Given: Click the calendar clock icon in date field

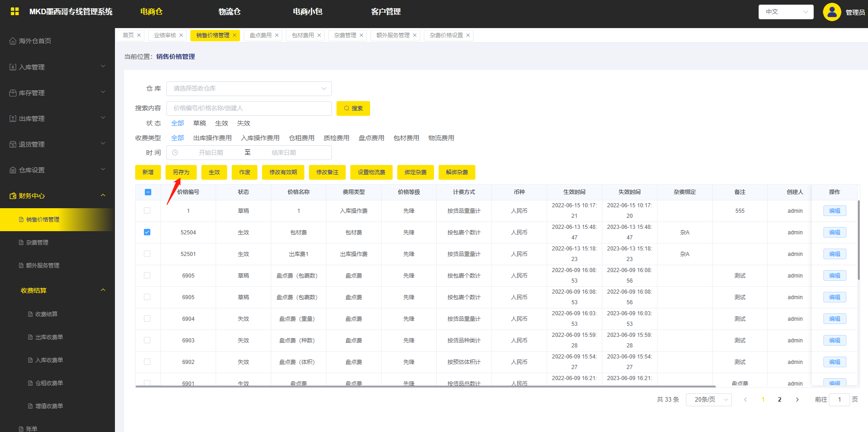Looking at the screenshot, I should (175, 153).
